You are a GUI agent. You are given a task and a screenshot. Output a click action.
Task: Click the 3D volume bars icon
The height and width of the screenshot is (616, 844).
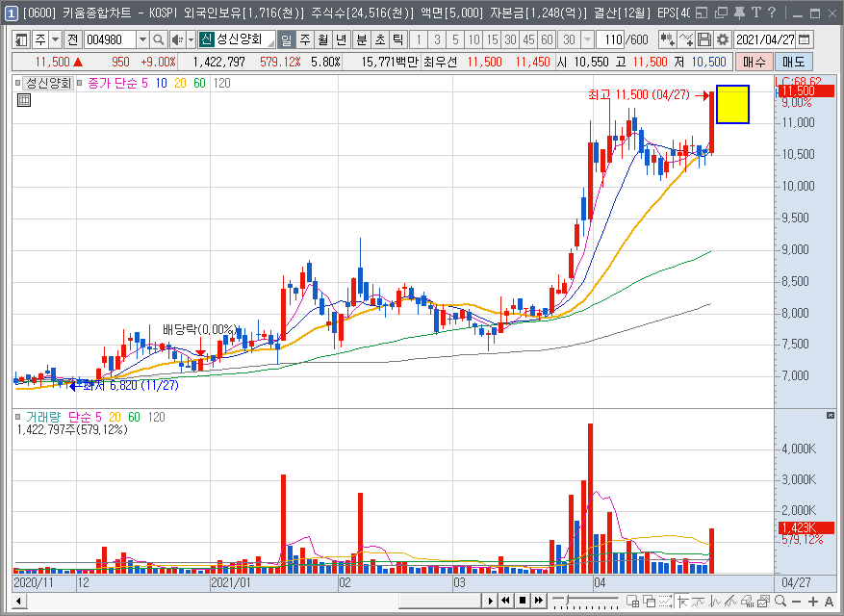[x=747, y=601]
